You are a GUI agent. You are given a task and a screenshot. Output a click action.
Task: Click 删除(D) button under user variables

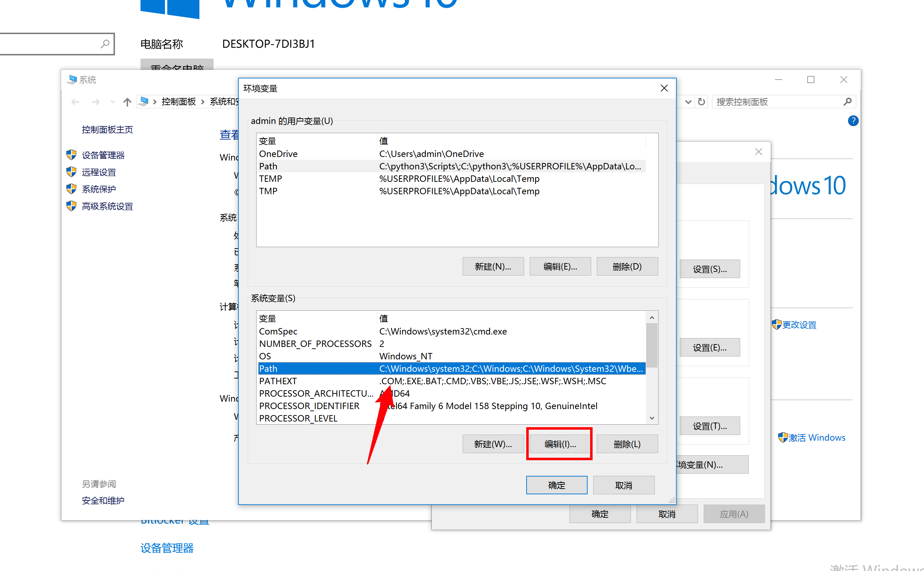627,266
